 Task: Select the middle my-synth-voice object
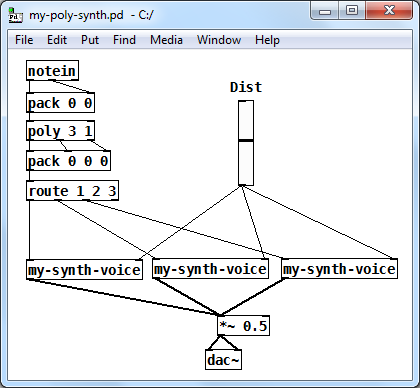(x=210, y=269)
